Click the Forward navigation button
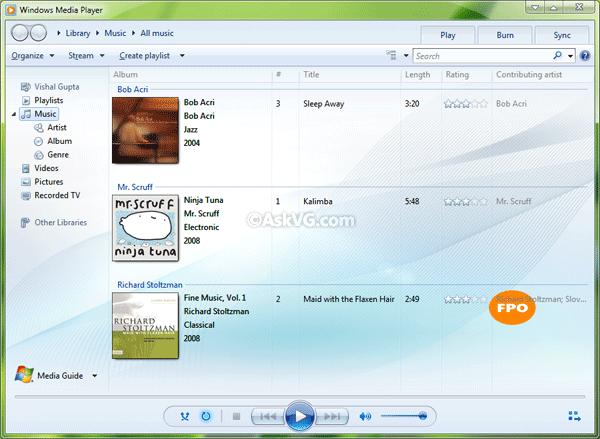 click(x=38, y=33)
